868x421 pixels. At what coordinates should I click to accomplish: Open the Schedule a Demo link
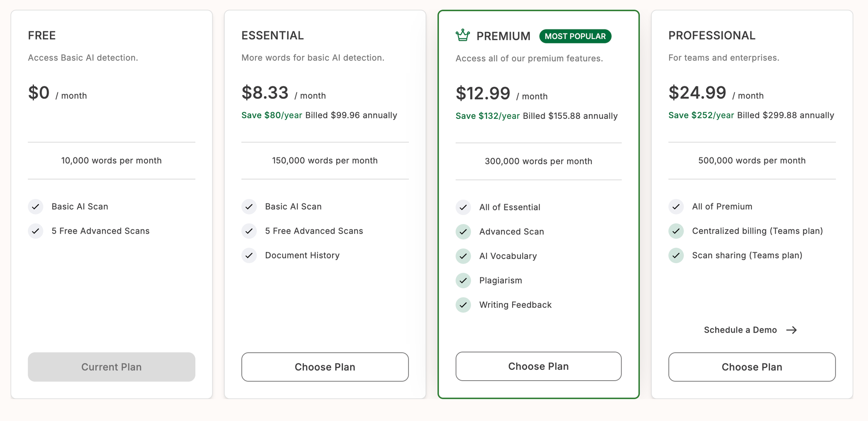(740, 330)
